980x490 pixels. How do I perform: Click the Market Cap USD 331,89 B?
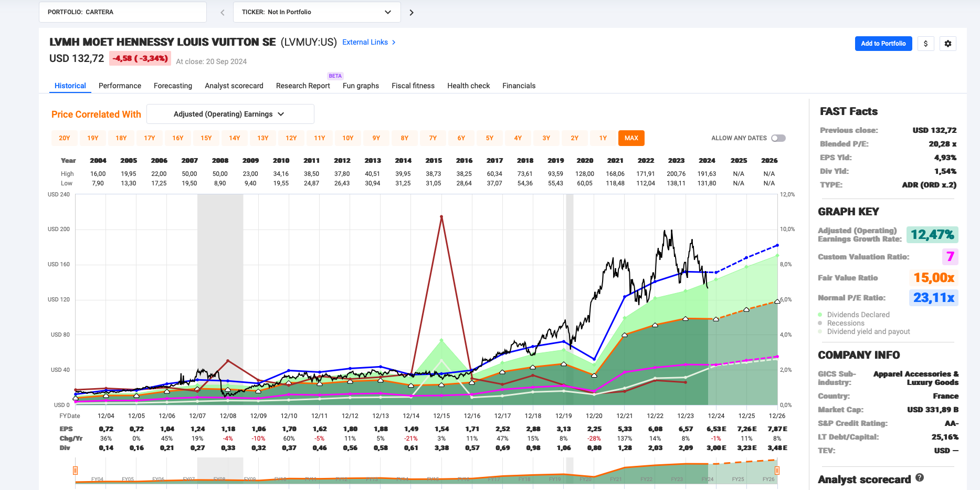click(x=933, y=410)
